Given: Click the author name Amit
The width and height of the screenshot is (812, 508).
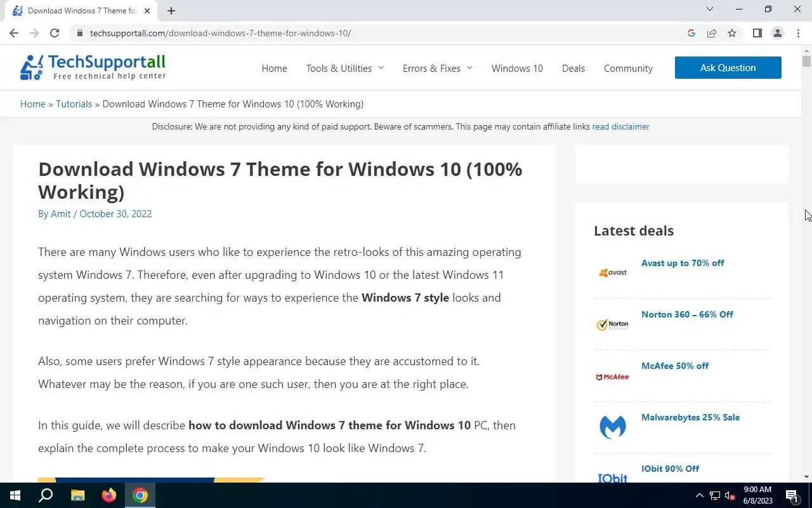Looking at the screenshot, I should [61, 214].
